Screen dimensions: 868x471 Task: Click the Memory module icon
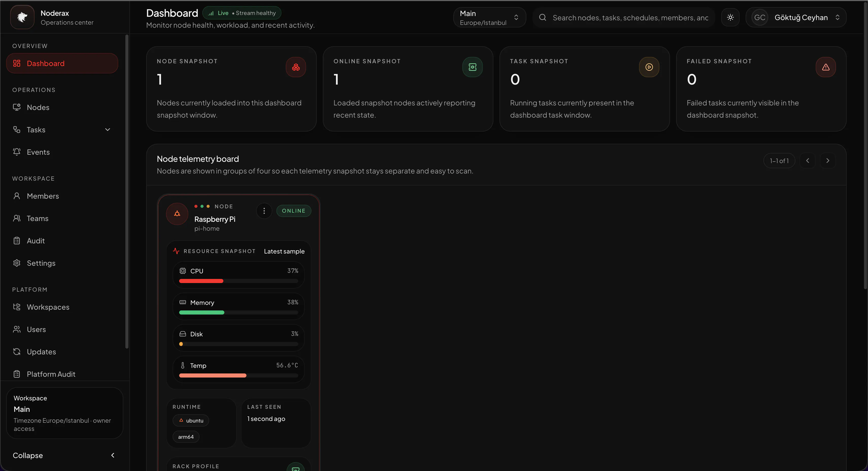pos(183,302)
